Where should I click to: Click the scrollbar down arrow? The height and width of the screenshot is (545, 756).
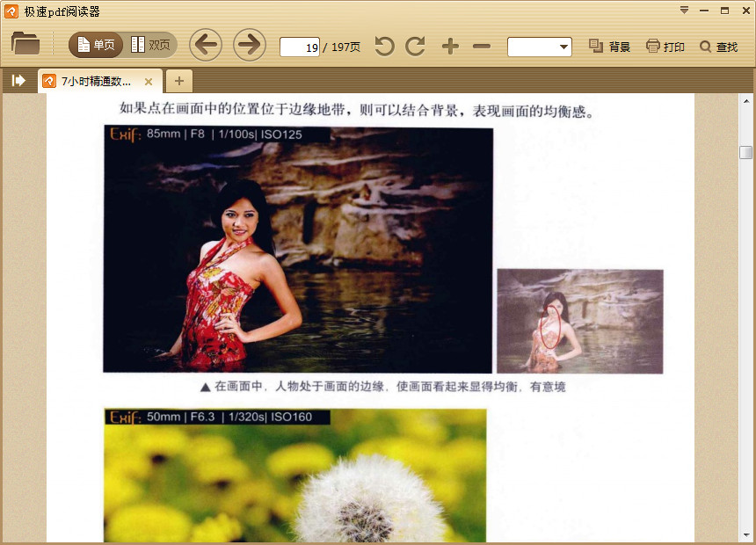(745, 534)
